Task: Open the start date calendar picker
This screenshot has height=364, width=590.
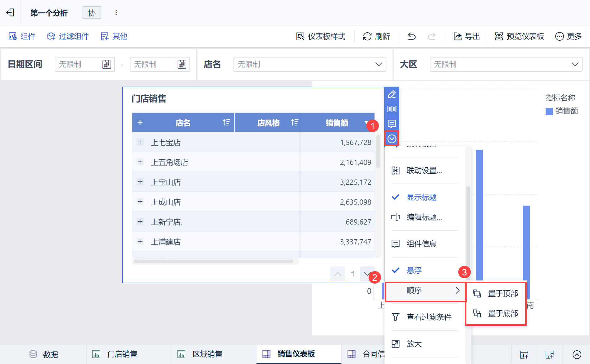Action: click(x=107, y=64)
